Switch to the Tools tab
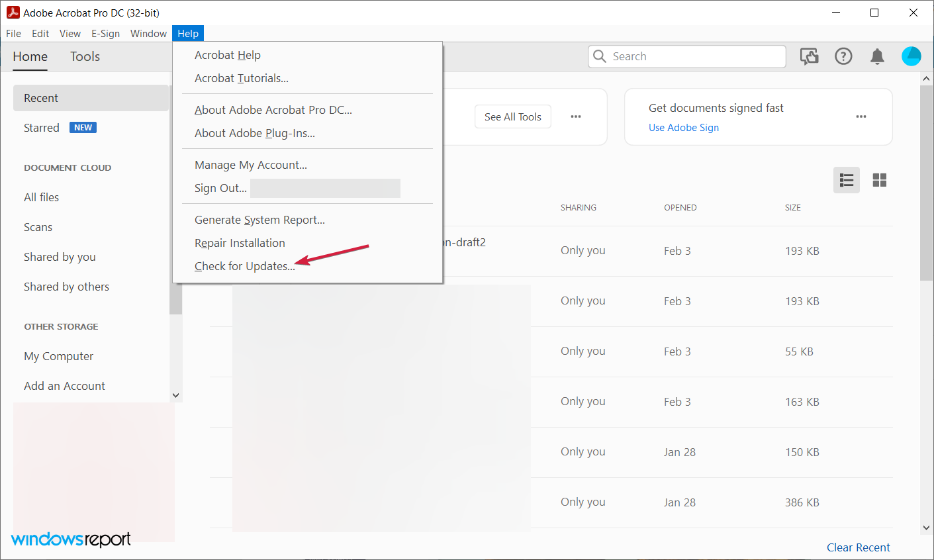 pos(85,57)
